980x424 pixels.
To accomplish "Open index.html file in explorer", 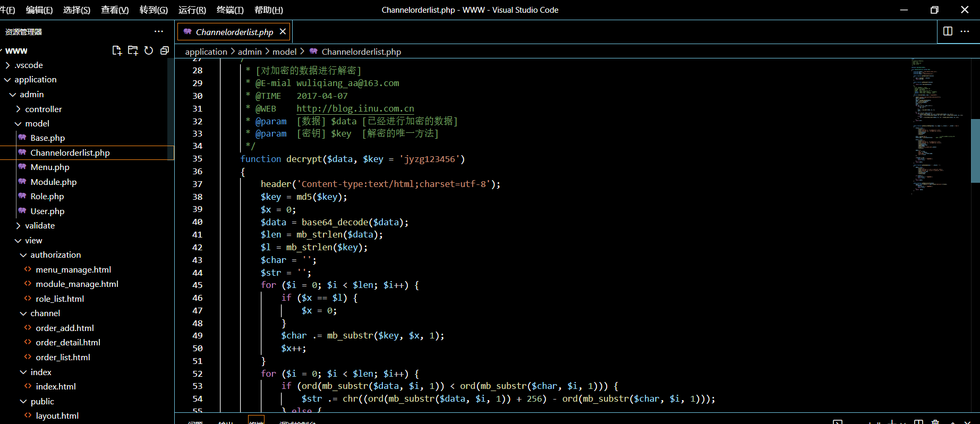I will pos(56,386).
